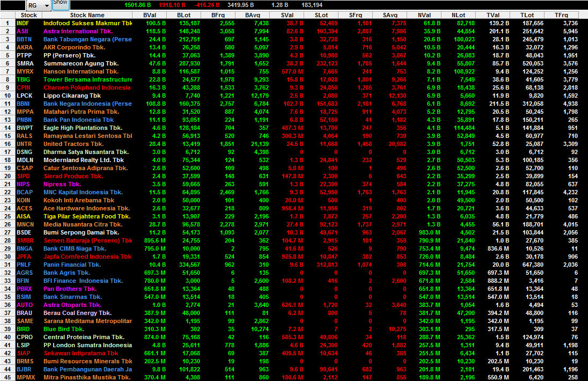Select the CPRO stock code
Screen dimensions: 588x381
point(25,338)
